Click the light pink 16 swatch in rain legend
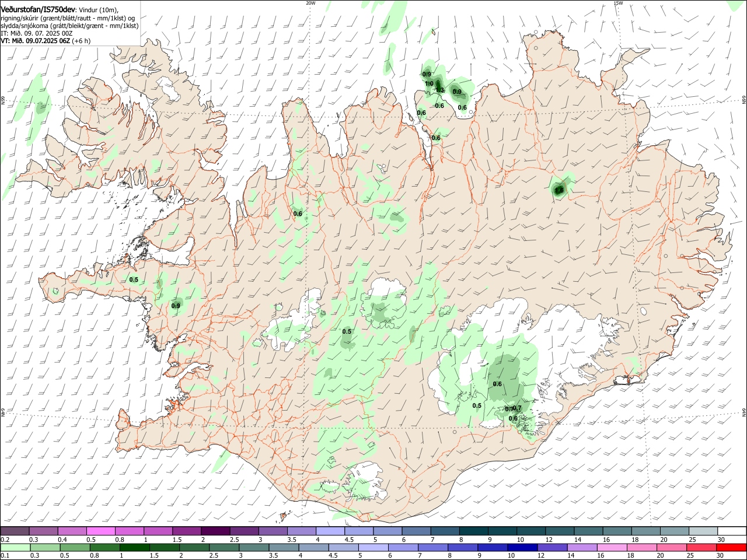The height and width of the screenshot is (560, 747). [x=612, y=547]
